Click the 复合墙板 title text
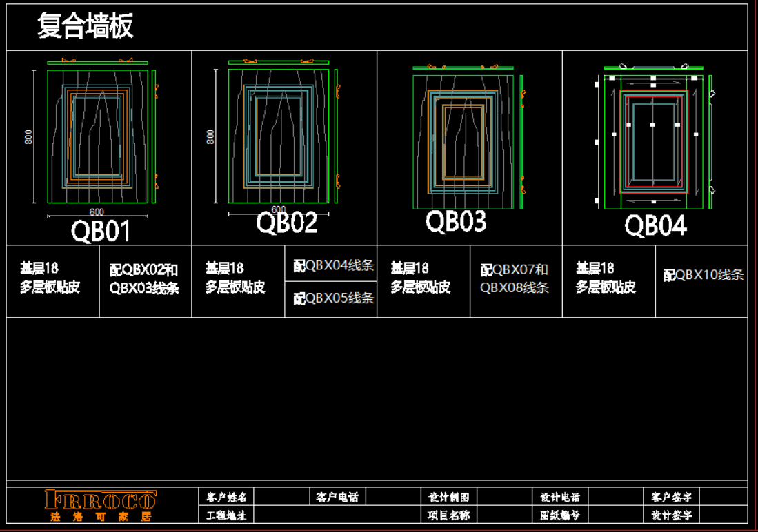758x532 pixels. [x=85, y=27]
